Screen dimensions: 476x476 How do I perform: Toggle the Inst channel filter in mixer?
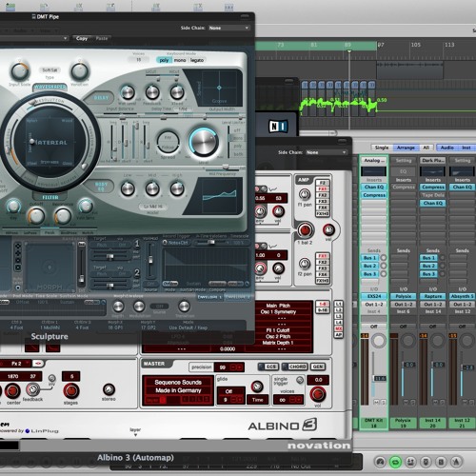pyautogui.click(x=466, y=148)
